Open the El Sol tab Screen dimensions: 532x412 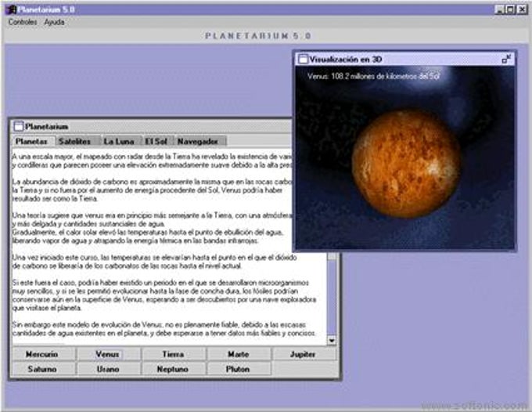pos(156,141)
